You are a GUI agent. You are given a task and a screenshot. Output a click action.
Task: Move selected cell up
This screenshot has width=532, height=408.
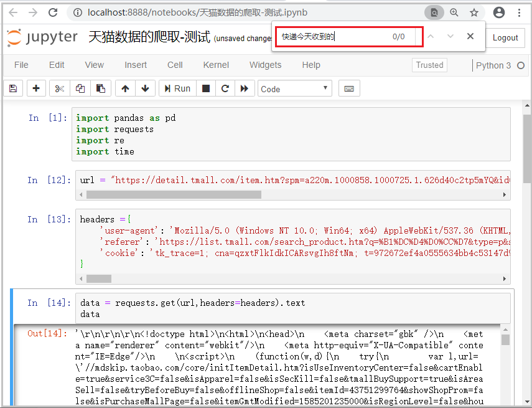coord(125,88)
